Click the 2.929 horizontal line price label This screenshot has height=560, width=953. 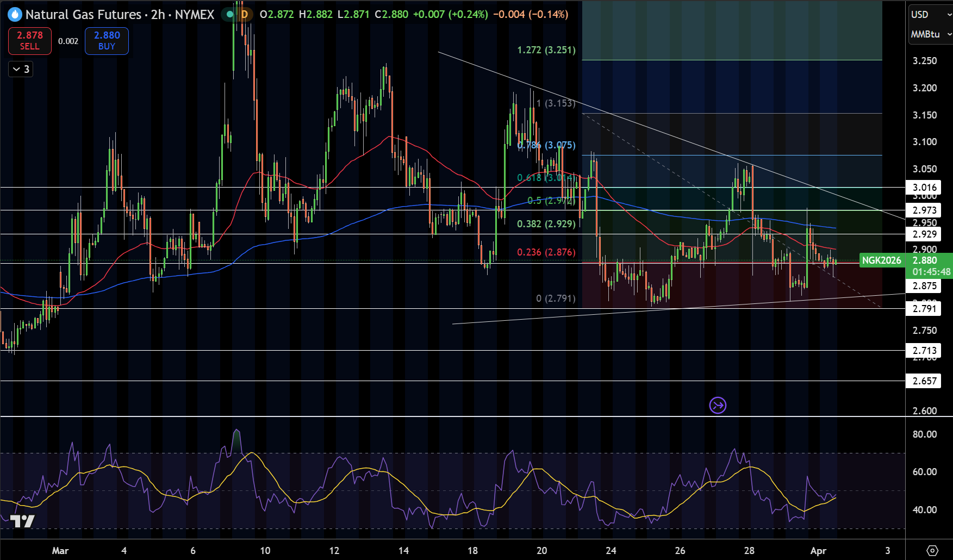tap(924, 234)
